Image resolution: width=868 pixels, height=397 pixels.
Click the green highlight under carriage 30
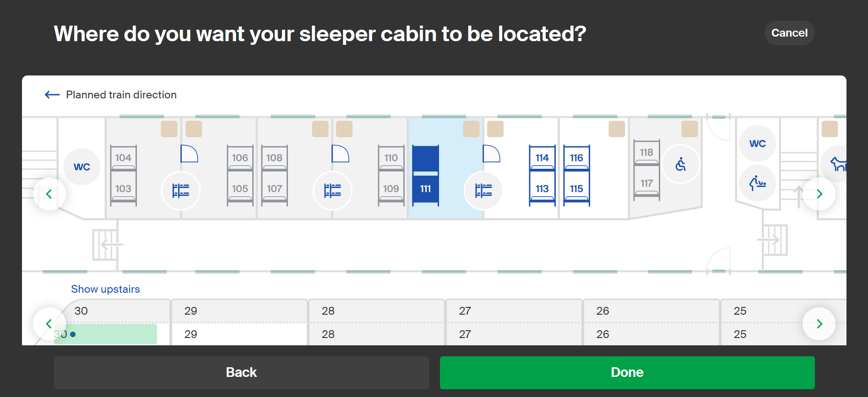point(105,334)
